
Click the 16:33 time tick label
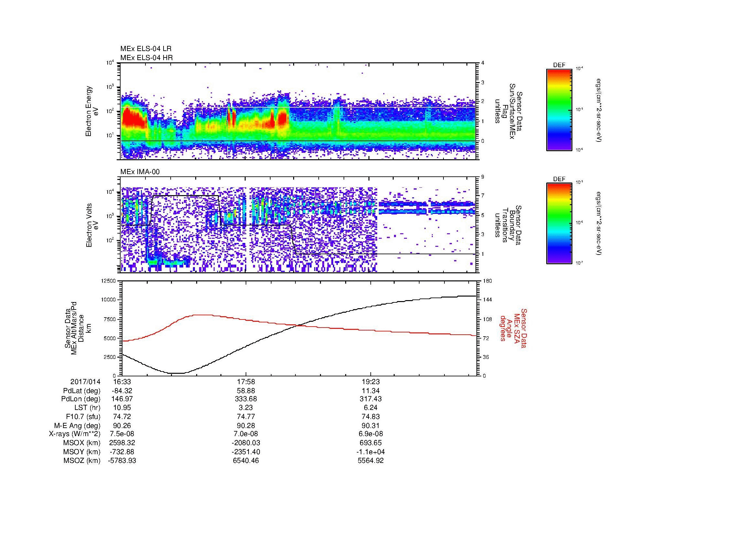(x=122, y=382)
